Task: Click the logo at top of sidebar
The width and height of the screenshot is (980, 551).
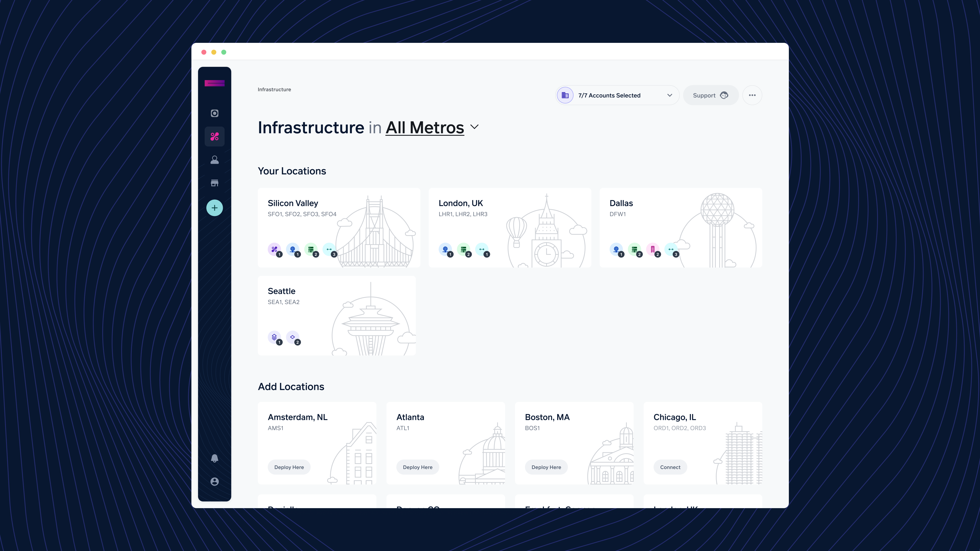Action: pos(215,83)
